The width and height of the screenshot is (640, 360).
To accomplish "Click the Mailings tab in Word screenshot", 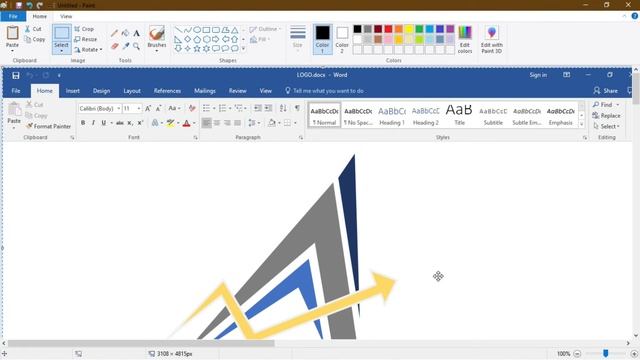I will (x=205, y=91).
